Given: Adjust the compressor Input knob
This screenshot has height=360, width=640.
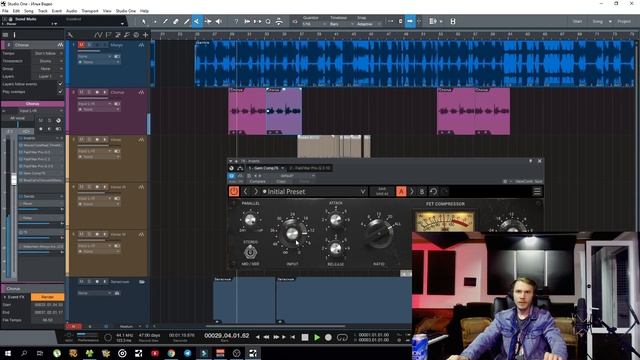Looking at the screenshot, I should coord(292,233).
